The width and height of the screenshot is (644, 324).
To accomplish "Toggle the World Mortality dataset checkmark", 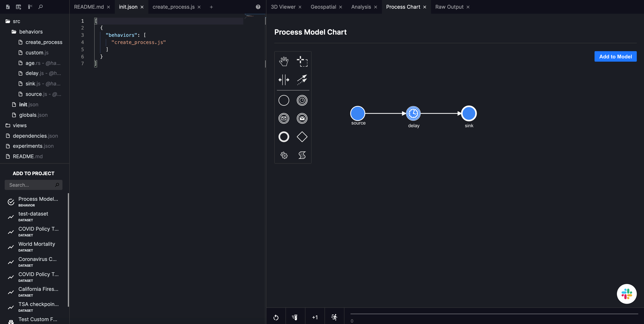I will [x=11, y=247].
